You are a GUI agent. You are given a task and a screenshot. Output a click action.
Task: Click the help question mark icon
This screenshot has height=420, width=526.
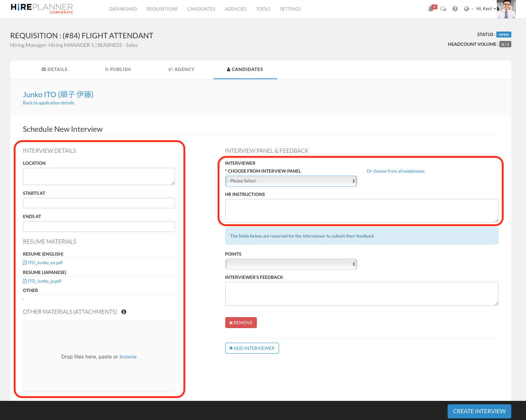(x=455, y=9)
